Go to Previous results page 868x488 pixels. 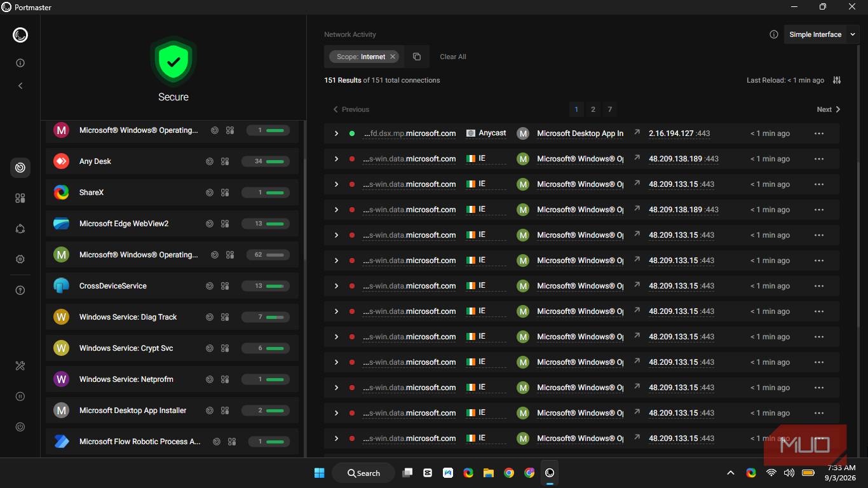[351, 109]
